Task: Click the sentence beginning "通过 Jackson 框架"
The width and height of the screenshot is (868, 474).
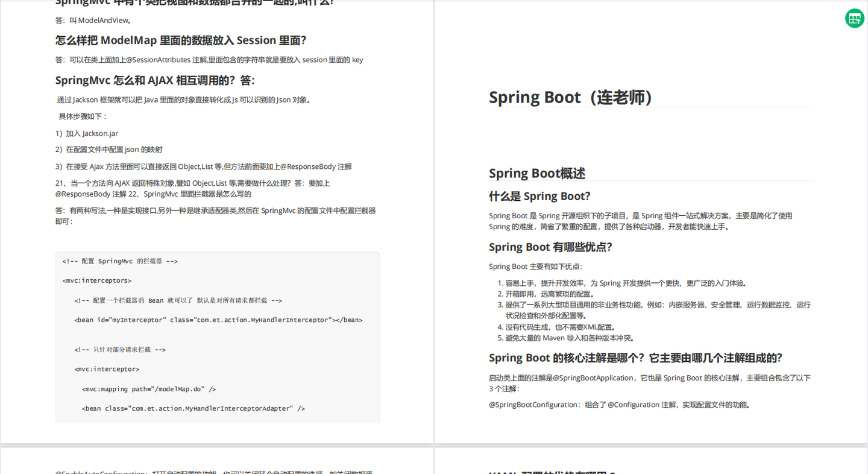Action: click(x=185, y=100)
